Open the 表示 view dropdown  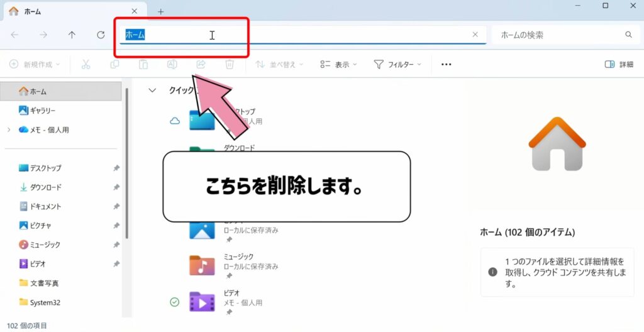click(338, 64)
